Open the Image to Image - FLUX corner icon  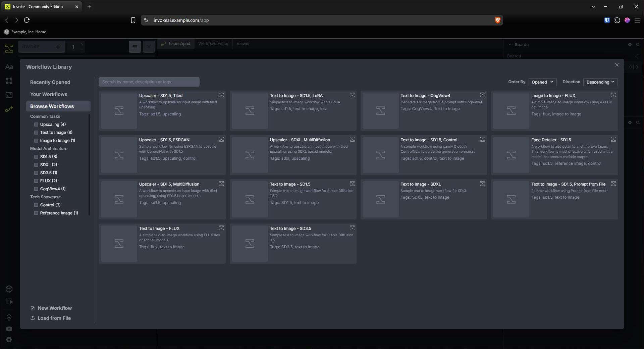[613, 95]
